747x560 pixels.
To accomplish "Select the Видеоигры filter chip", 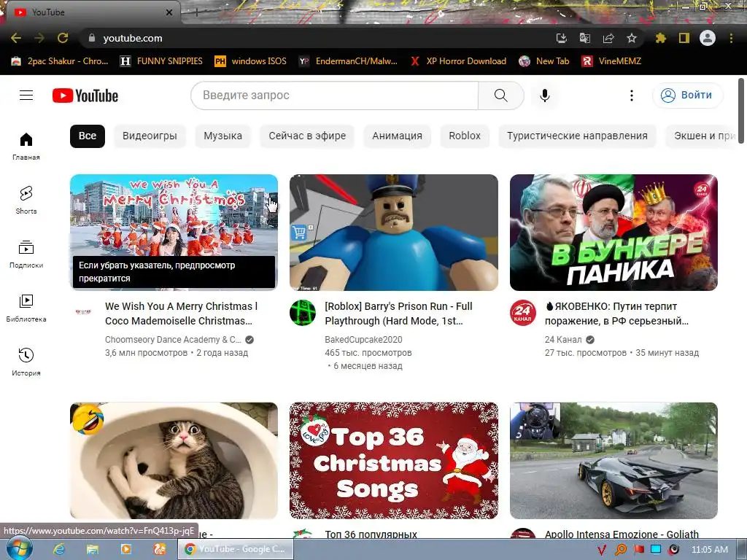I will click(x=150, y=136).
